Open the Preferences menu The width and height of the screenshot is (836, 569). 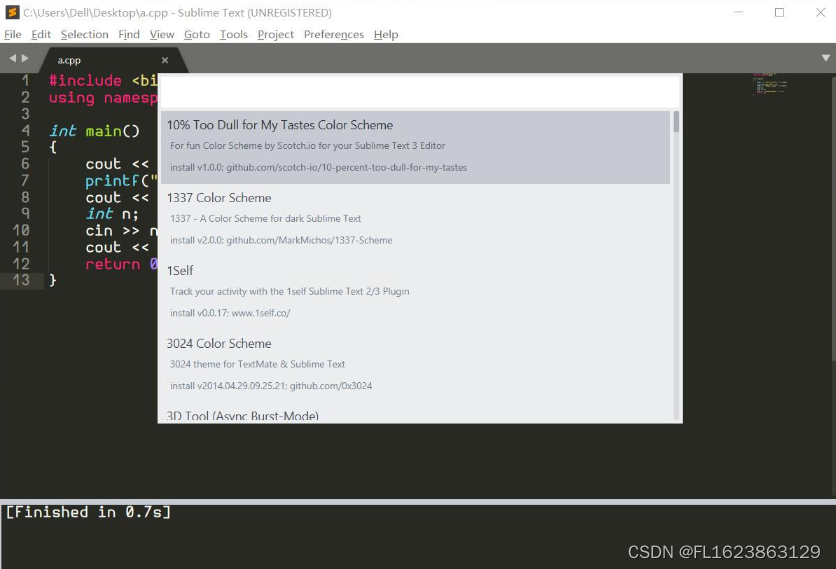click(334, 35)
